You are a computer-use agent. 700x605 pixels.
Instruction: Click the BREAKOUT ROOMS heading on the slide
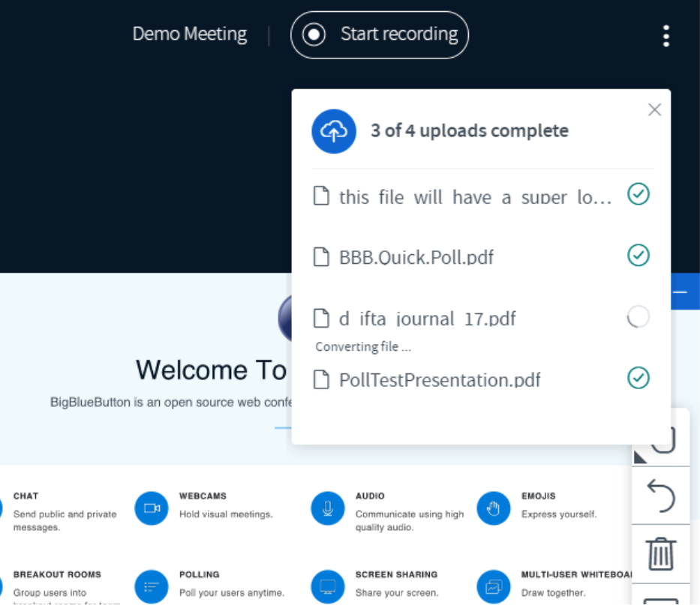point(57,574)
